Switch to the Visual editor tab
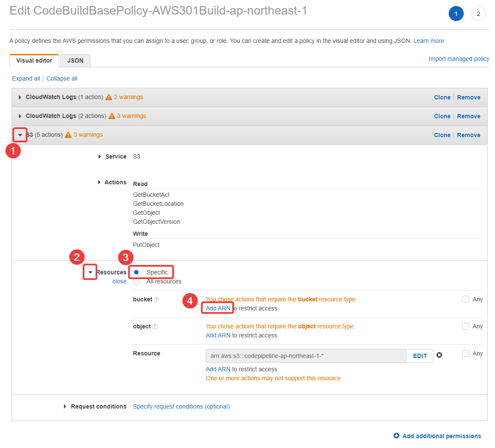Viewport: 495px width, 448px height. pos(34,60)
